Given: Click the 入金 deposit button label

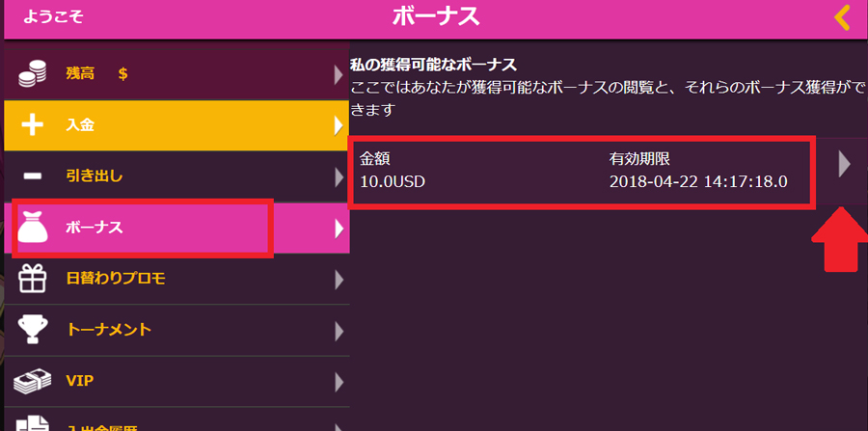Looking at the screenshot, I should click(x=80, y=125).
